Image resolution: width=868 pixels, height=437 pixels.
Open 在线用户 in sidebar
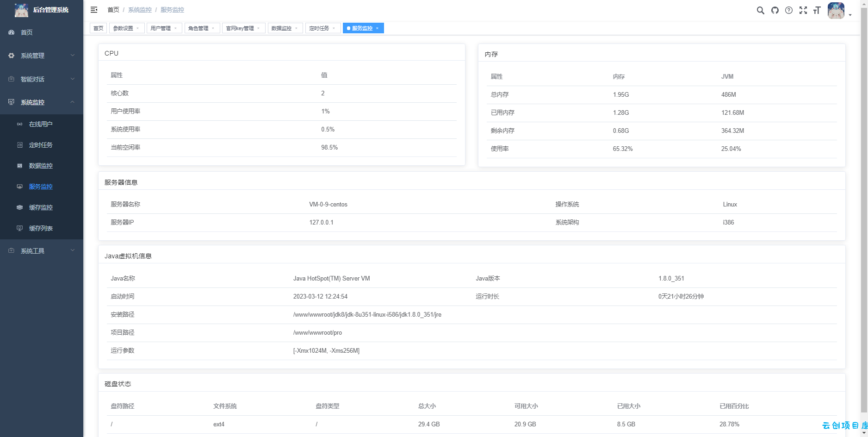[x=41, y=124]
